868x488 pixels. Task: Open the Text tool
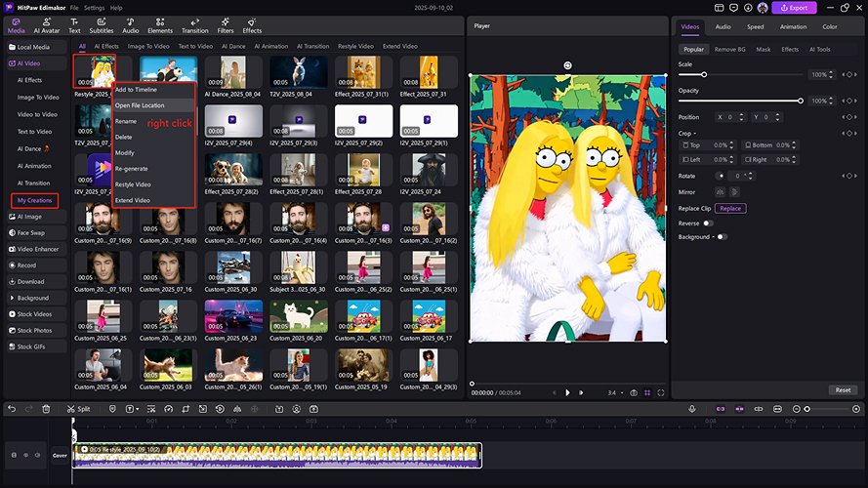74,26
